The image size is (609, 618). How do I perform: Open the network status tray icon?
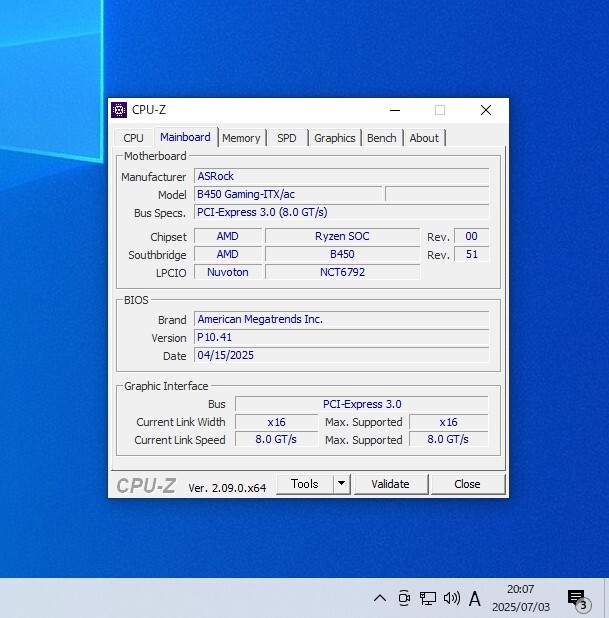(428, 598)
